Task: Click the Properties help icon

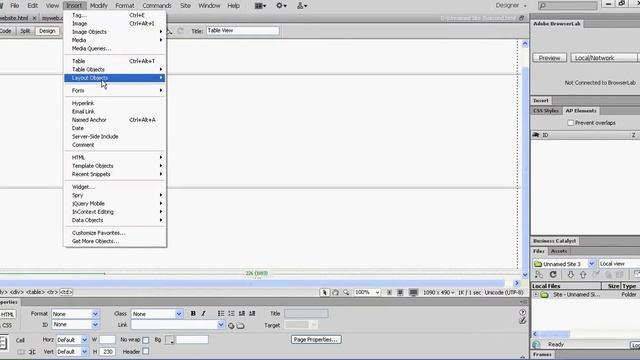Action: tap(522, 312)
